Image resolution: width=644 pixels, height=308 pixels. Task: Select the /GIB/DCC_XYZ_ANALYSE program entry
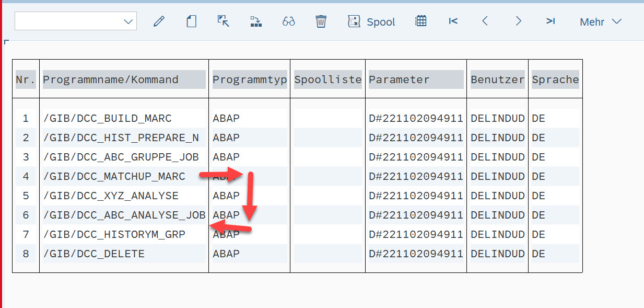click(x=111, y=196)
